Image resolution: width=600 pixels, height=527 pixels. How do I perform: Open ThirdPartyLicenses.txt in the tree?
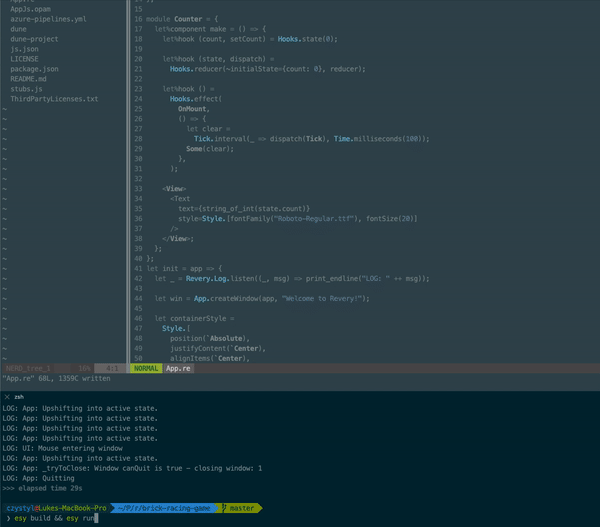point(54,99)
